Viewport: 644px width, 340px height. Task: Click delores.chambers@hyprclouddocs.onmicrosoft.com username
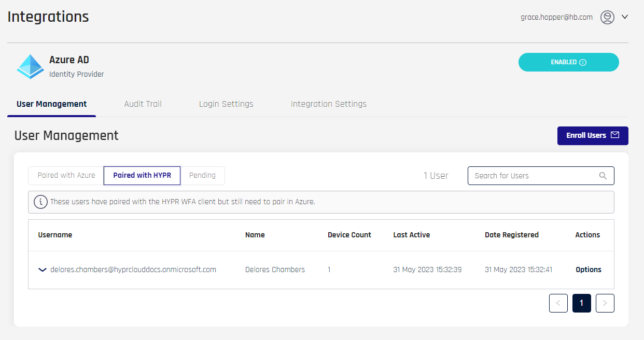(133, 270)
